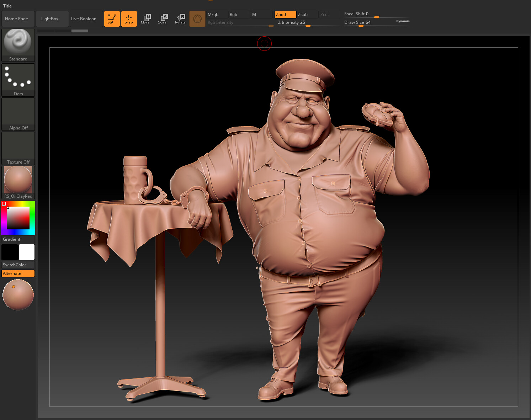
Task: Select the Move tool icon
Action: coord(145,19)
